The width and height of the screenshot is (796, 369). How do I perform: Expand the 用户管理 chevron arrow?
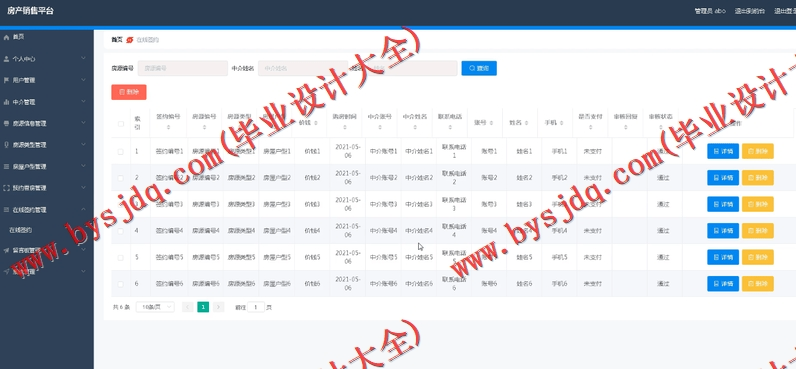tap(83, 80)
